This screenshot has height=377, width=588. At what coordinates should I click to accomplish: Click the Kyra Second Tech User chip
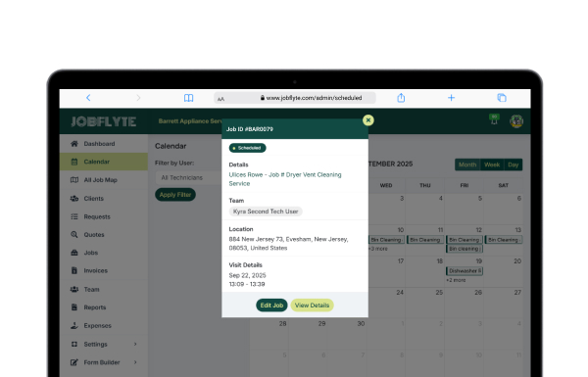(266, 212)
